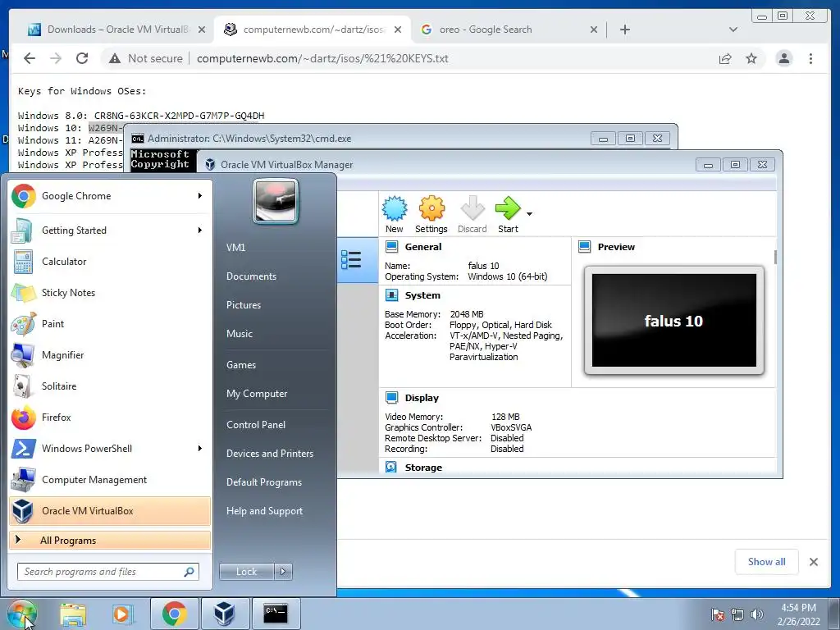Image resolution: width=840 pixels, height=630 pixels.
Task: Click the Search programs and files box
Action: tap(108, 572)
